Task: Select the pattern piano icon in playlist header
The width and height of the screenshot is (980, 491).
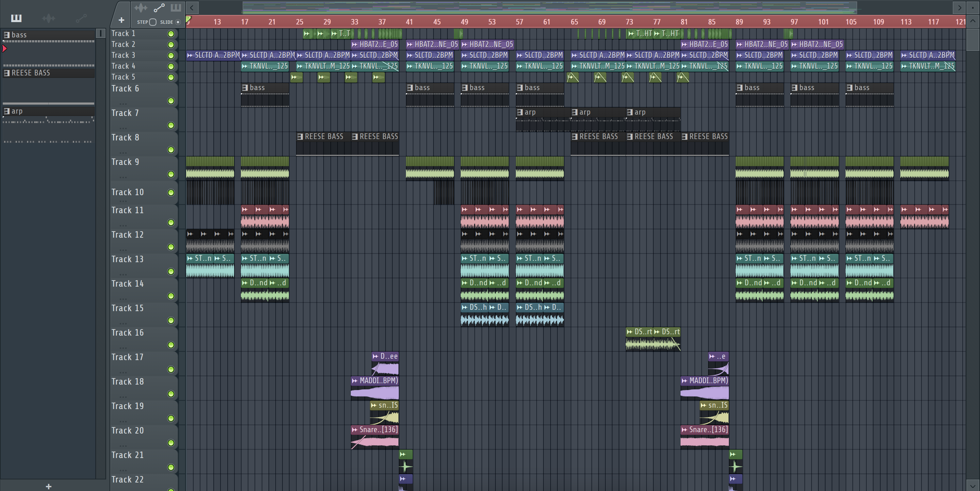Action: point(176,7)
